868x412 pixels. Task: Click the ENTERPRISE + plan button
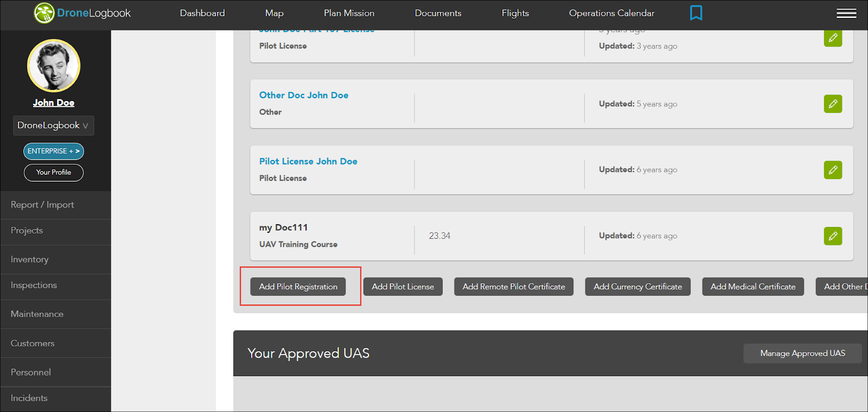coord(54,151)
